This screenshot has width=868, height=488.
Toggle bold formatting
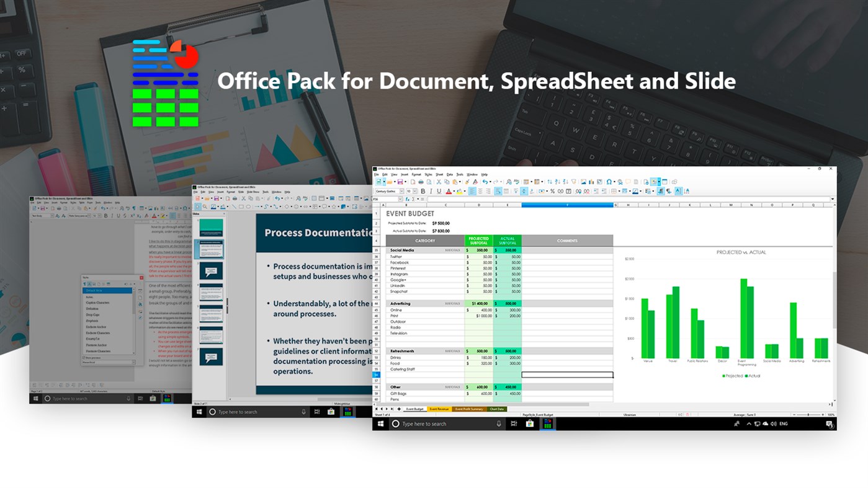pyautogui.click(x=422, y=190)
